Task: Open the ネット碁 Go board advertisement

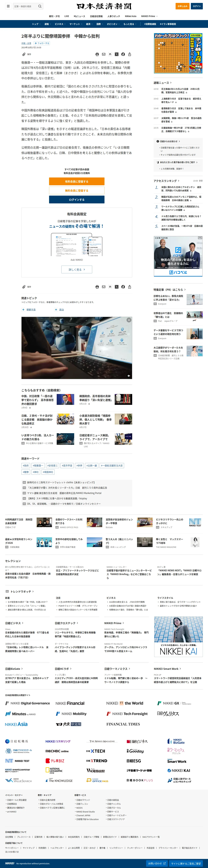Action: pos(178,53)
